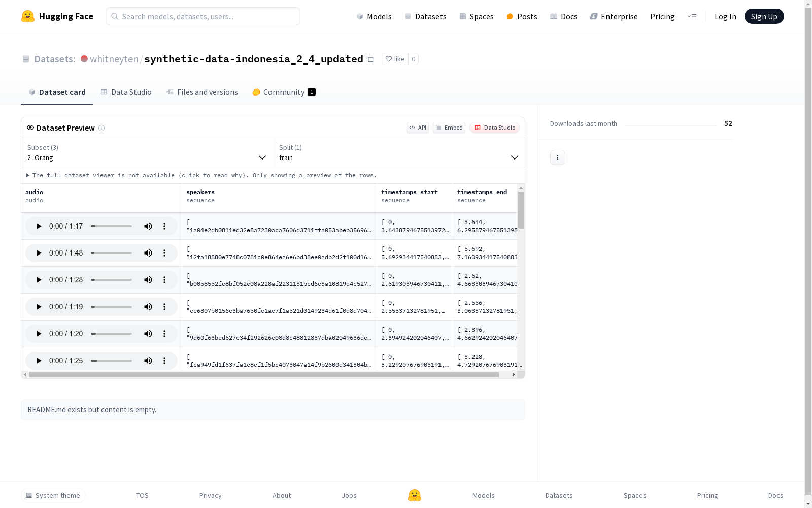Expand the full dataset viewer unavailable notice
This screenshot has width=812, height=508.
pos(201,175)
